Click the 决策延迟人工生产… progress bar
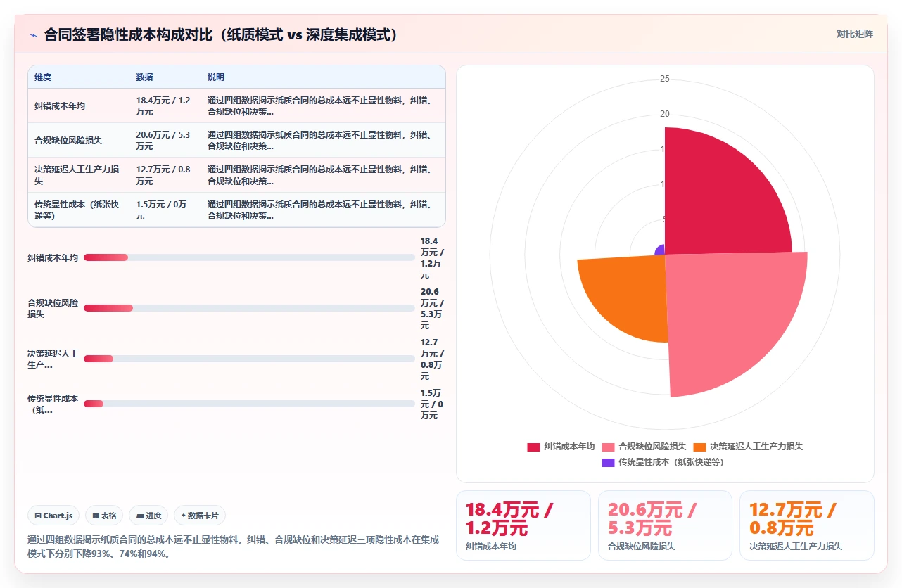 pyautogui.click(x=249, y=359)
